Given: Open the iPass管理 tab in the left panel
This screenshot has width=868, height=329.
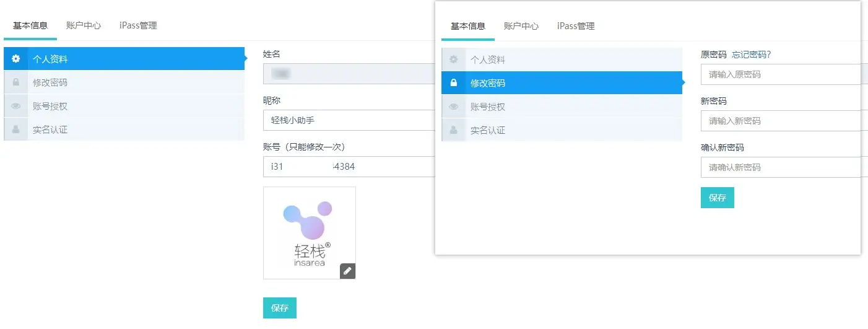Looking at the screenshot, I should pyautogui.click(x=138, y=25).
